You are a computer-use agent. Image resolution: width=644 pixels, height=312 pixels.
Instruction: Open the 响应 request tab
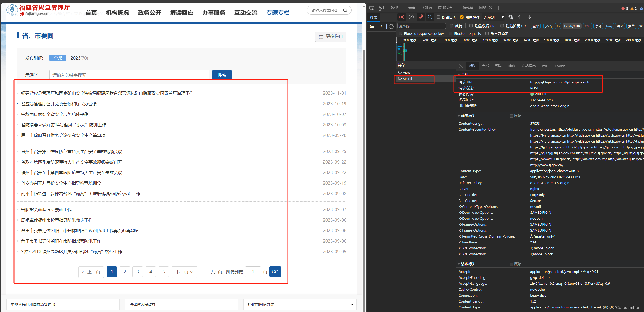(x=512, y=66)
